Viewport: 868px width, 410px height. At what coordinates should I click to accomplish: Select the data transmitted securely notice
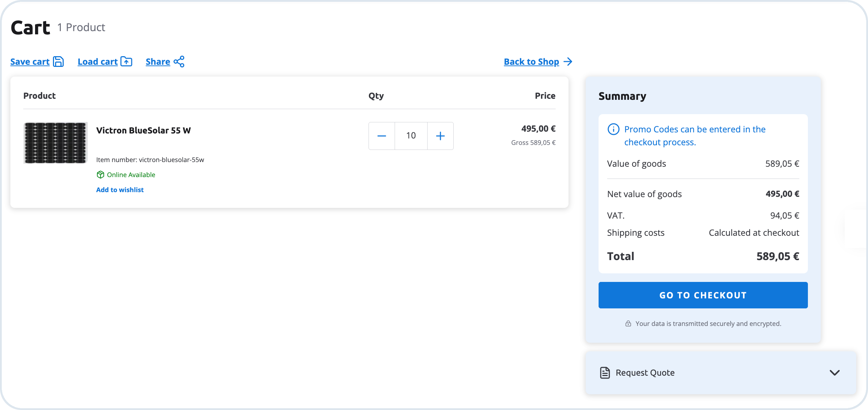tap(708, 323)
